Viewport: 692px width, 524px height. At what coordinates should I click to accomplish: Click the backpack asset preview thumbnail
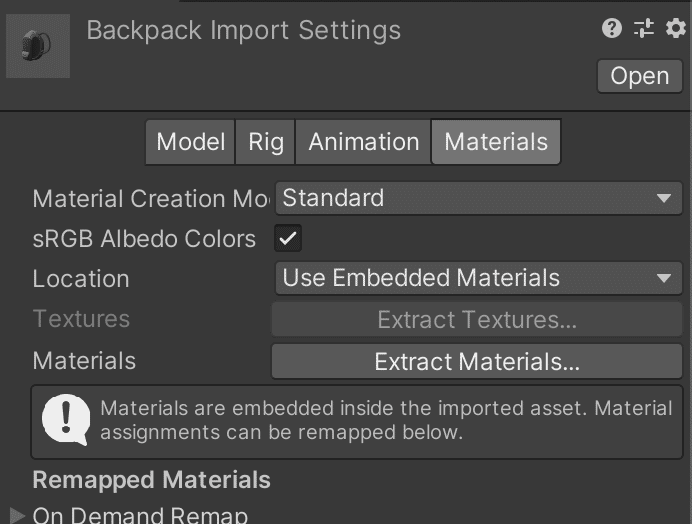[38, 46]
